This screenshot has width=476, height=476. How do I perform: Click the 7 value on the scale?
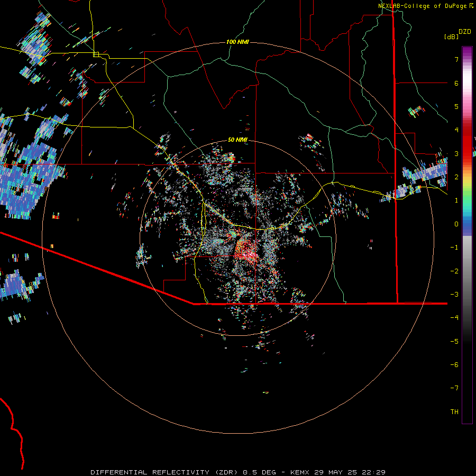pyautogui.click(x=456, y=59)
